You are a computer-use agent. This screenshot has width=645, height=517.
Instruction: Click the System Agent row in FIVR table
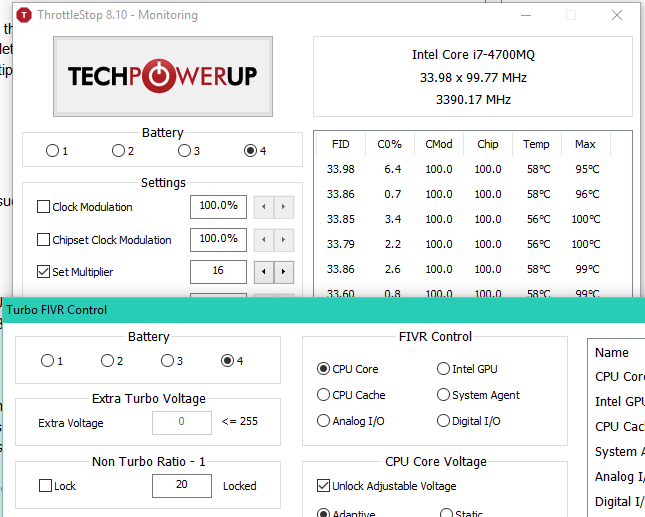[x=619, y=452]
